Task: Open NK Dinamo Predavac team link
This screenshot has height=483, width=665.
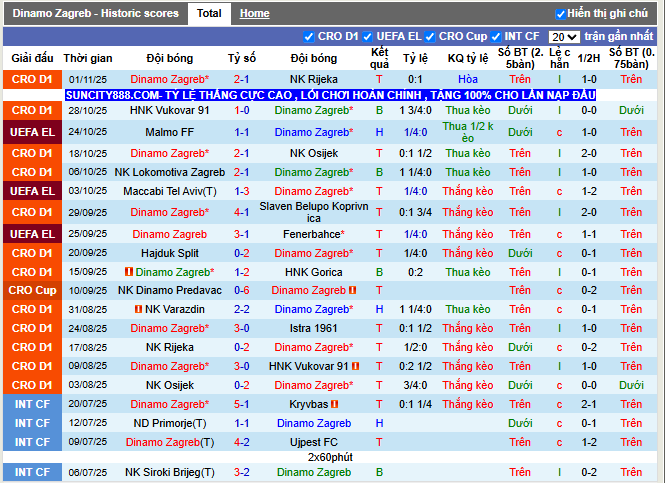Action: pyautogui.click(x=170, y=290)
